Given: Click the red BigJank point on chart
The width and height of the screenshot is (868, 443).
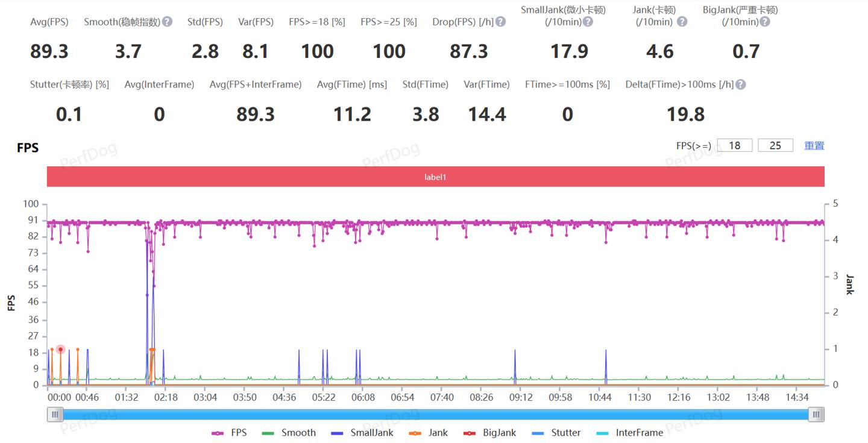Looking at the screenshot, I should tap(60, 350).
